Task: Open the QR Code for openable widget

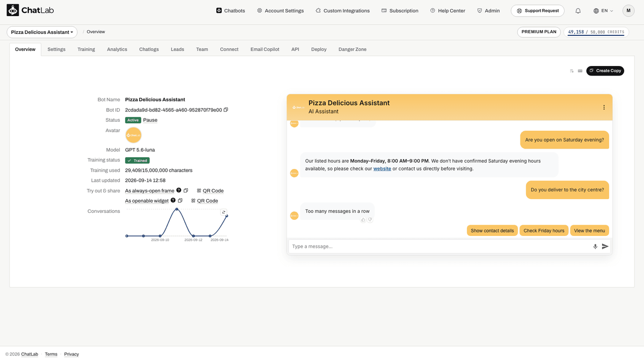Action: tap(204, 201)
